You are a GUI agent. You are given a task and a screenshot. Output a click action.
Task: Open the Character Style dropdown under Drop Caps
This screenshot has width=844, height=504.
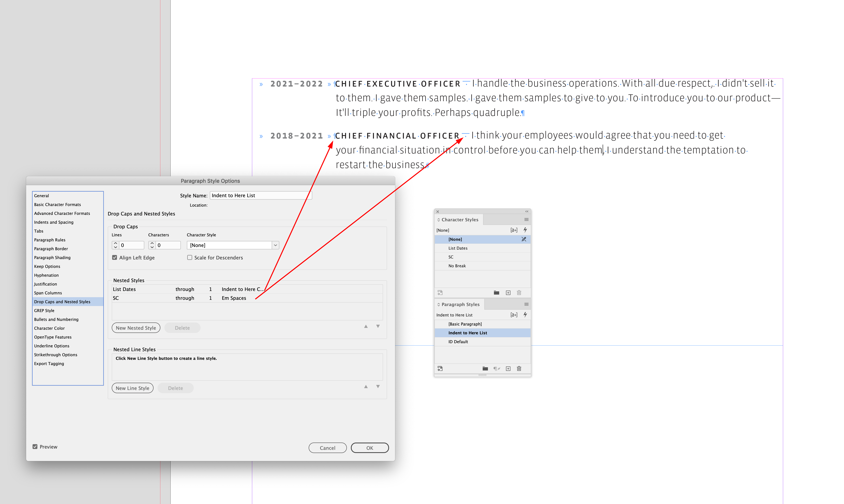tap(275, 245)
